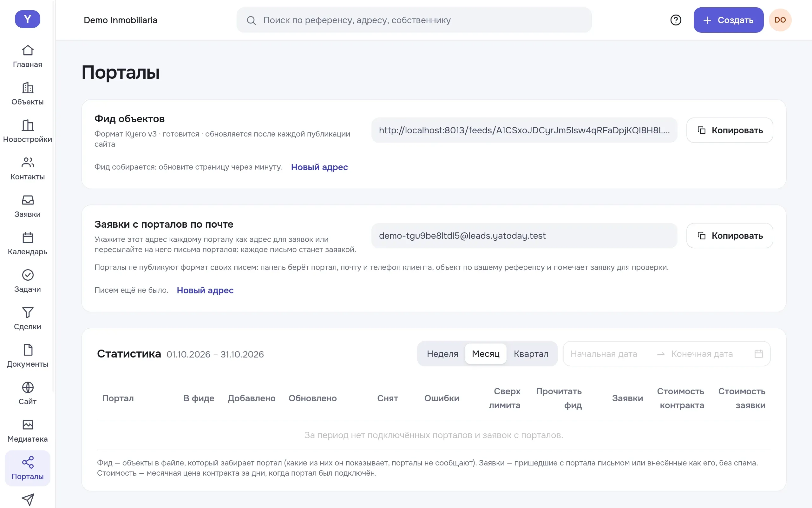Click the Создать button
Image resolution: width=812 pixels, height=508 pixels.
tap(729, 20)
